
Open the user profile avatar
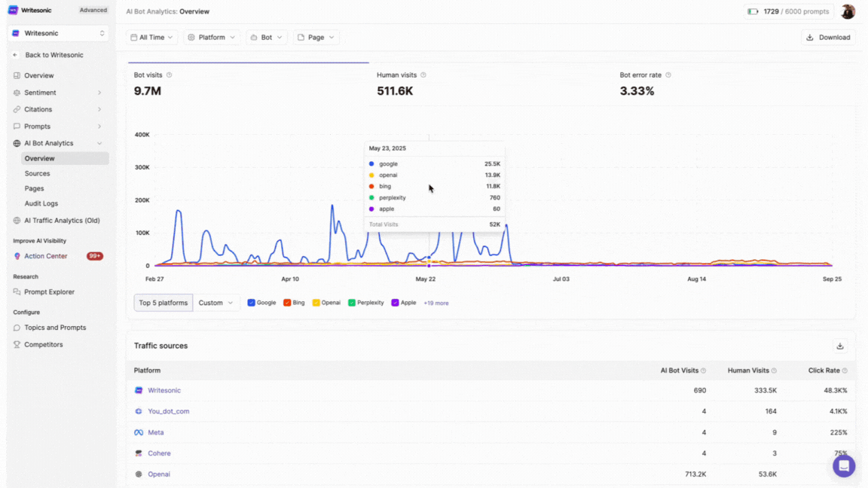(848, 11)
